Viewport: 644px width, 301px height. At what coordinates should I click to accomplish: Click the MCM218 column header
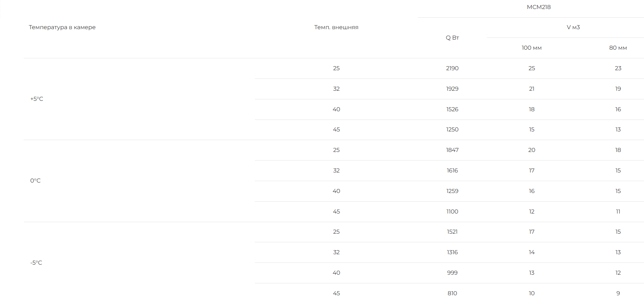pos(539,7)
